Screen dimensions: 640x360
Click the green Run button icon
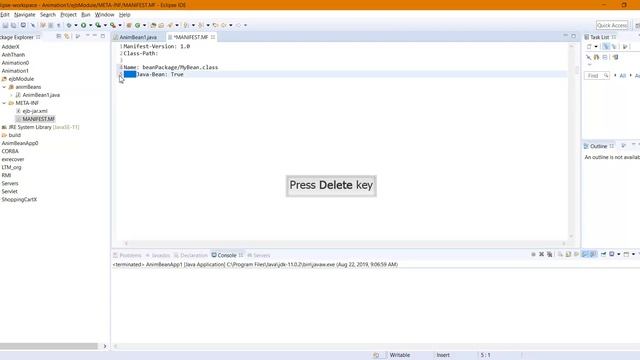[x=83, y=25]
